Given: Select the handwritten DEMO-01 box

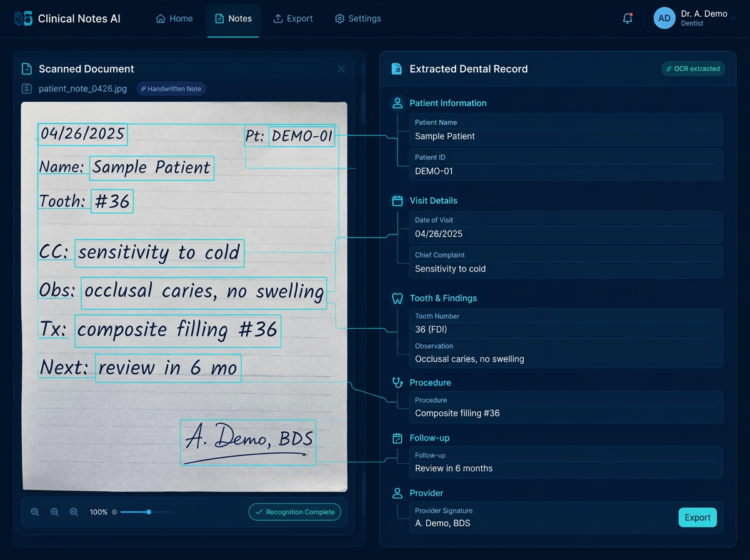Looking at the screenshot, I should (302, 136).
